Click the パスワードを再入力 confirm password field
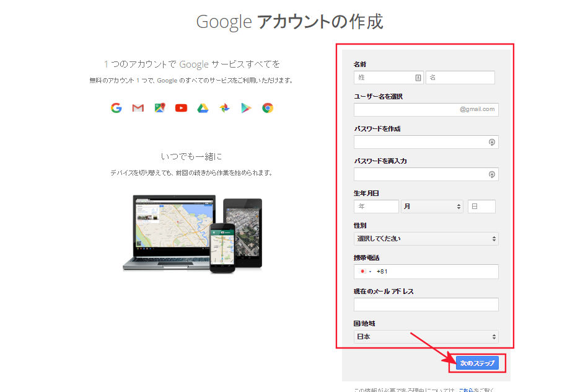 [x=426, y=174]
